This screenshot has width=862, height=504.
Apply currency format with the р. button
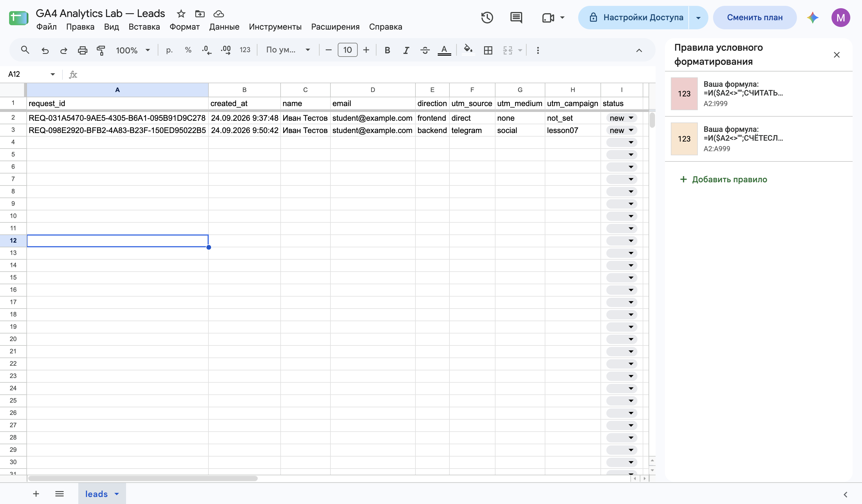tap(169, 50)
